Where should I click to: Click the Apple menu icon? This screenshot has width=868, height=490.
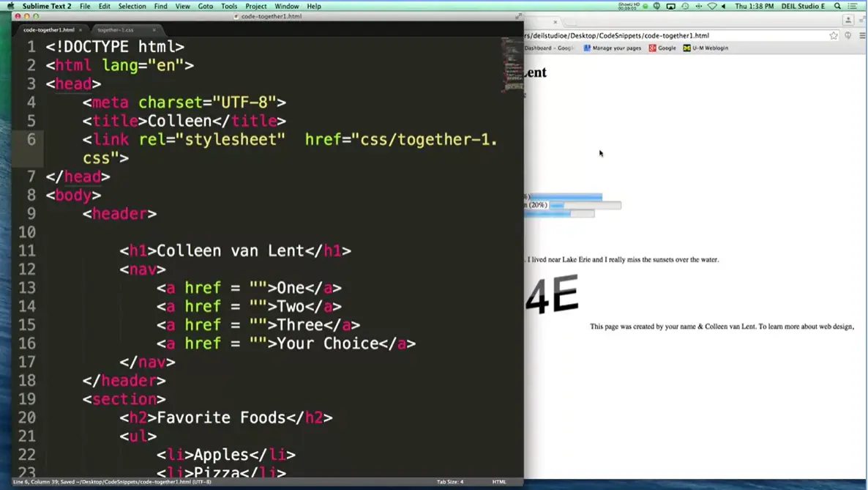[10, 6]
